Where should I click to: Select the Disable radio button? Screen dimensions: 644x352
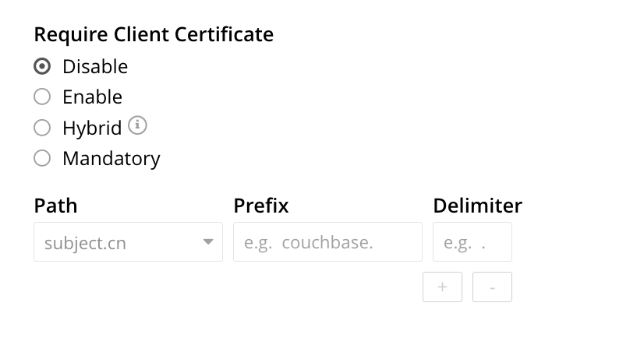pyautogui.click(x=42, y=66)
